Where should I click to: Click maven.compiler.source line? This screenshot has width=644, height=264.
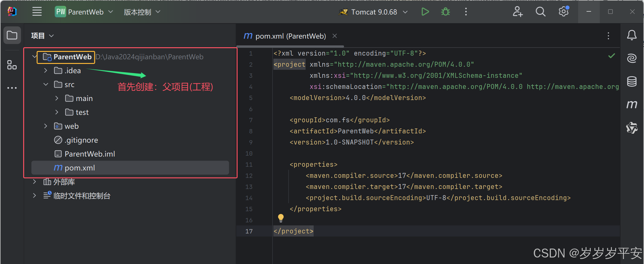point(404,175)
